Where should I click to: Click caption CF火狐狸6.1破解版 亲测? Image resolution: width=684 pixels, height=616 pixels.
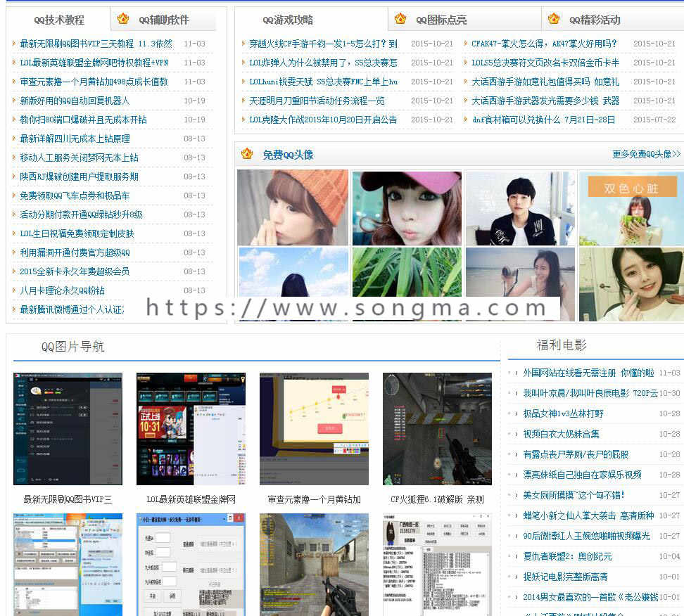437,499
